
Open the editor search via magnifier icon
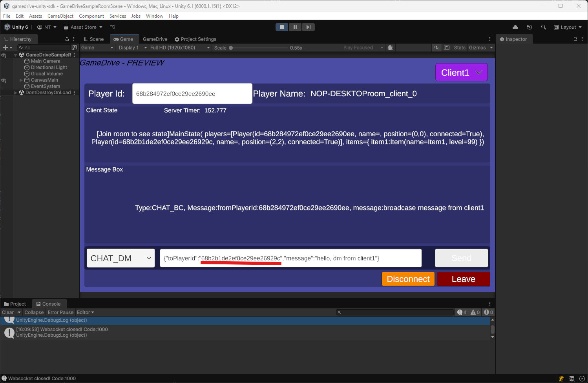point(544,27)
